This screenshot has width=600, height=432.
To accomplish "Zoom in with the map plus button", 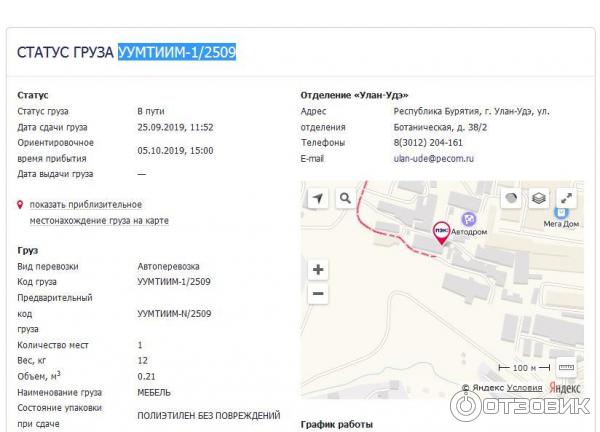I will coord(318,270).
